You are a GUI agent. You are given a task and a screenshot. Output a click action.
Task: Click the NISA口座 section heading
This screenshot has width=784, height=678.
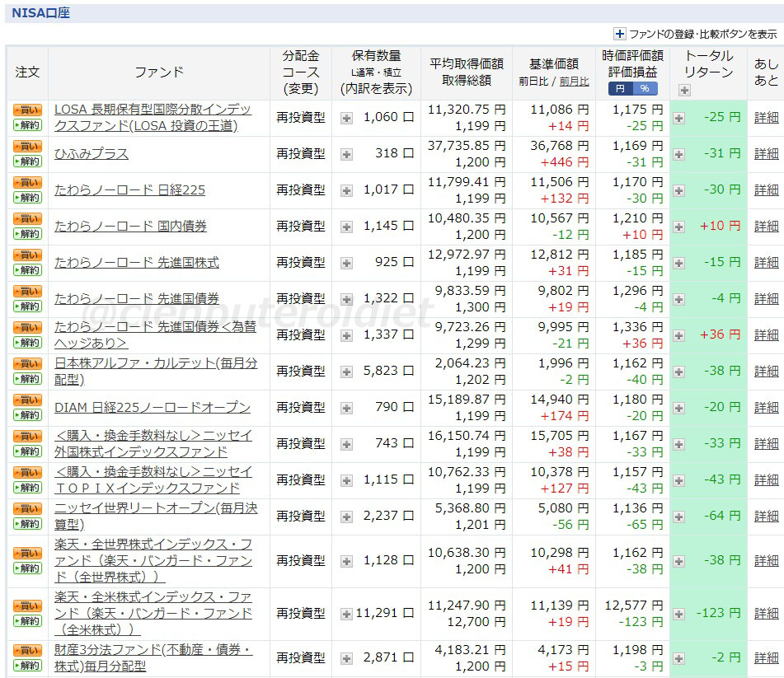coord(41,13)
